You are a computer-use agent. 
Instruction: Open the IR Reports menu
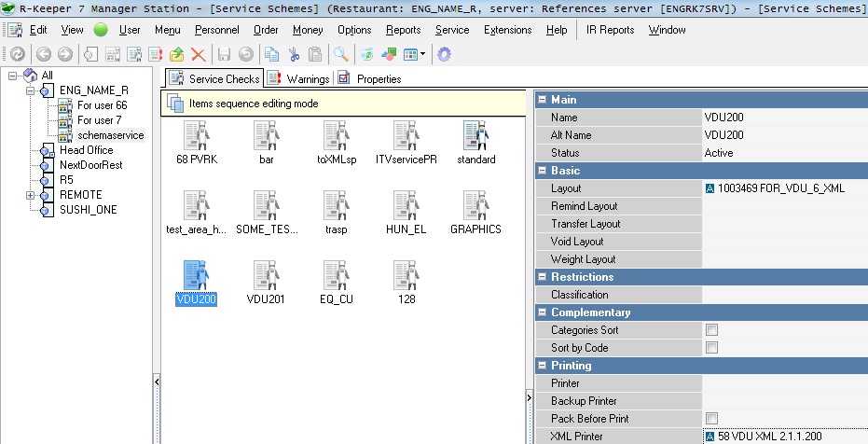[610, 30]
